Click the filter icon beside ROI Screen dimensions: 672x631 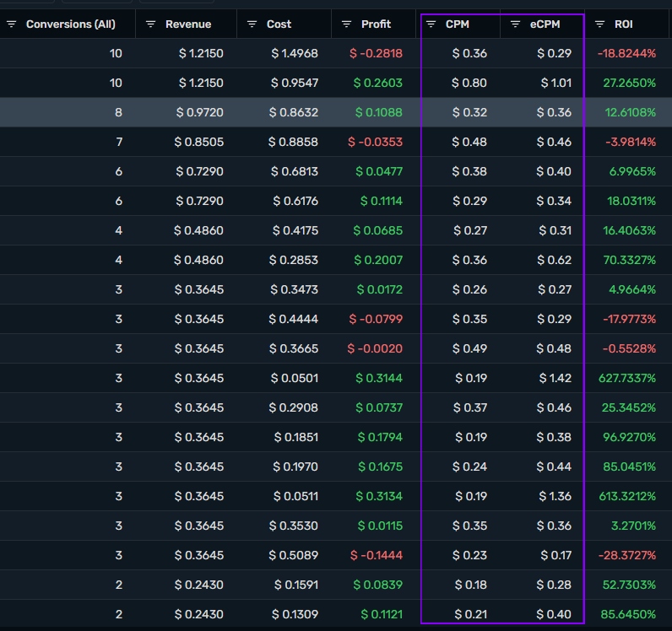click(600, 24)
